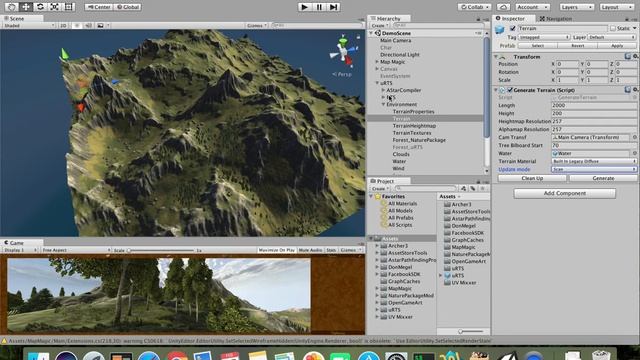Open the Layer dropdown in Inspector
This screenshot has width=640, height=360.
click(612, 37)
